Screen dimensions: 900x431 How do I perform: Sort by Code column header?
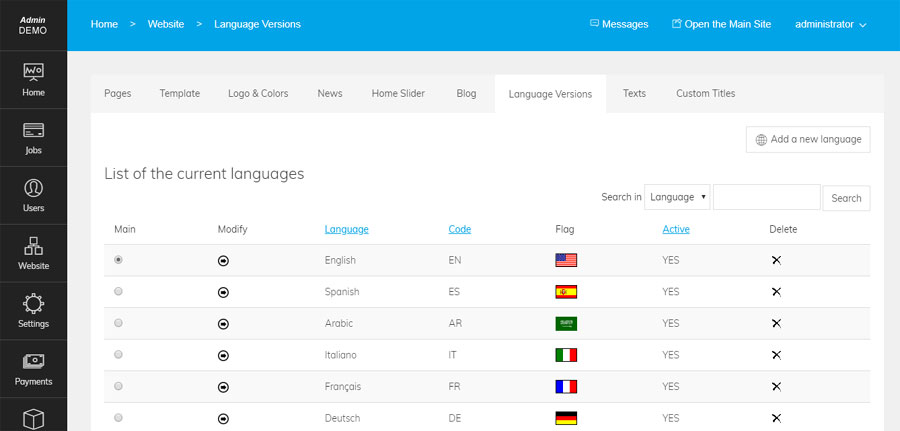coord(460,229)
